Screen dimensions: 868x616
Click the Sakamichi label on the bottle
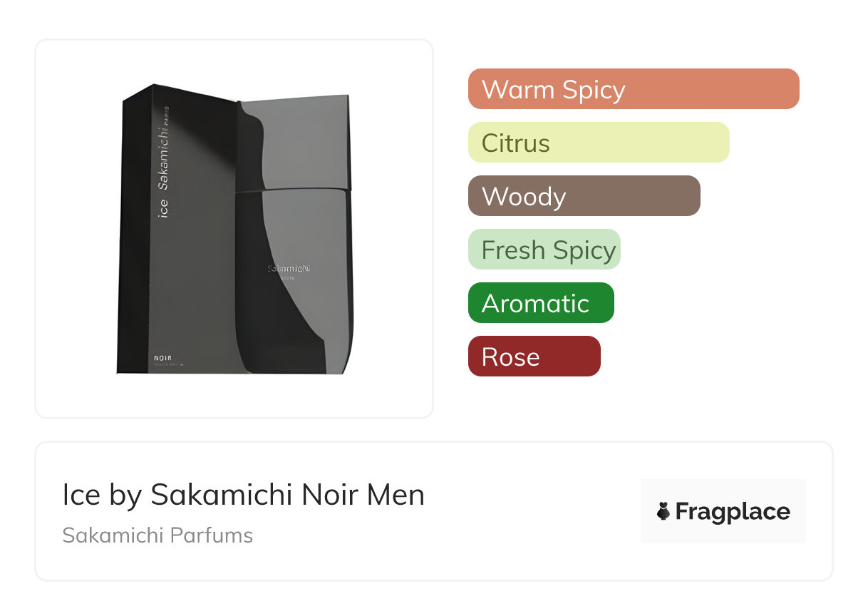pos(289,269)
